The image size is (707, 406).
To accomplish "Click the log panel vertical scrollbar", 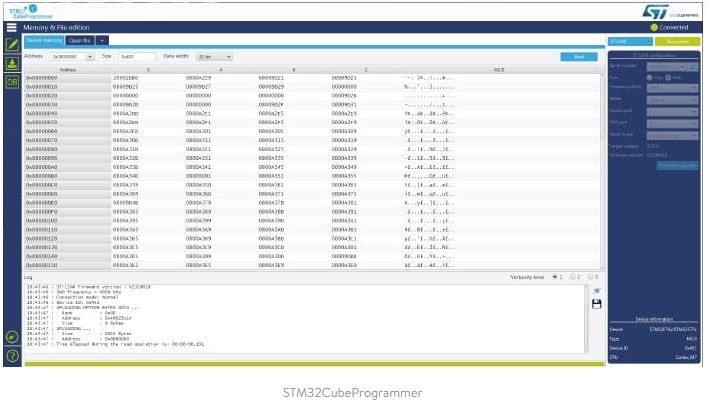I will 587,318.
